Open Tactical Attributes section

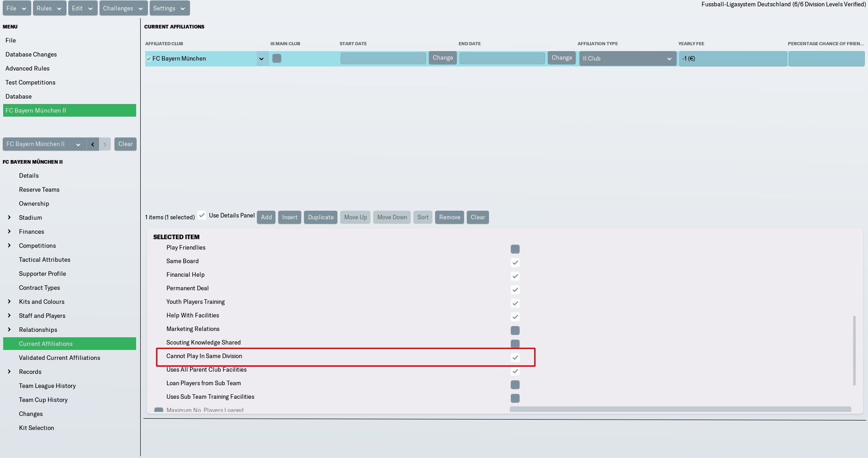[45, 260]
